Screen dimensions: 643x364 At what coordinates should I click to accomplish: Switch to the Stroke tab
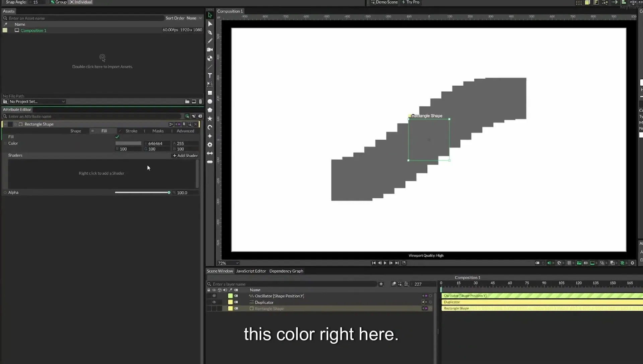[131, 131]
